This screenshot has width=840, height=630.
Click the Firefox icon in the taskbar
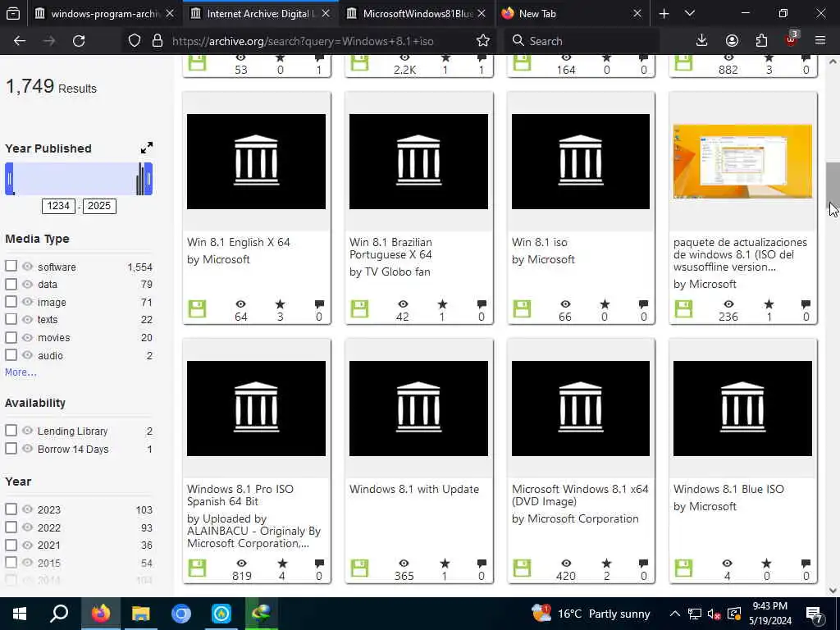[101, 614]
